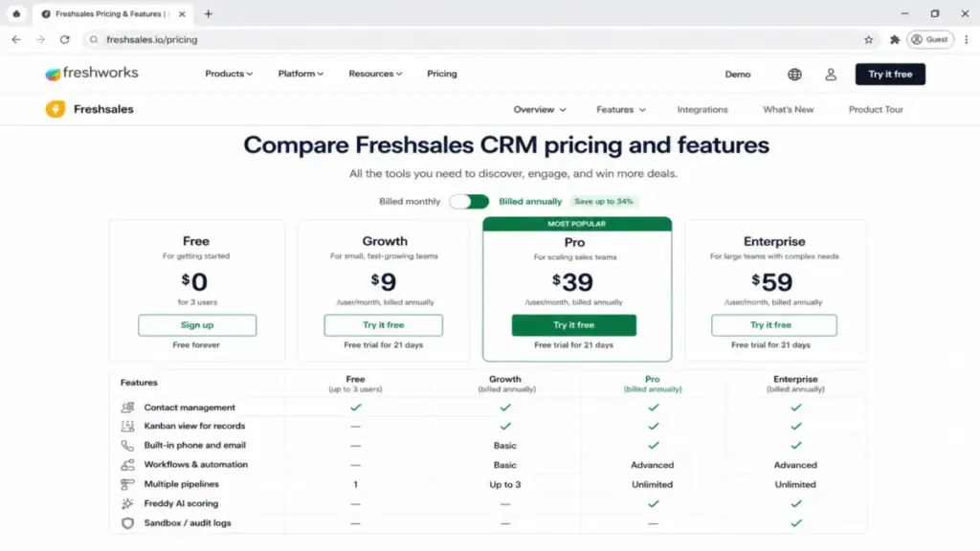Screen dimensions: 980x551
Task: Click the Freshsales product logo icon
Action: point(55,109)
